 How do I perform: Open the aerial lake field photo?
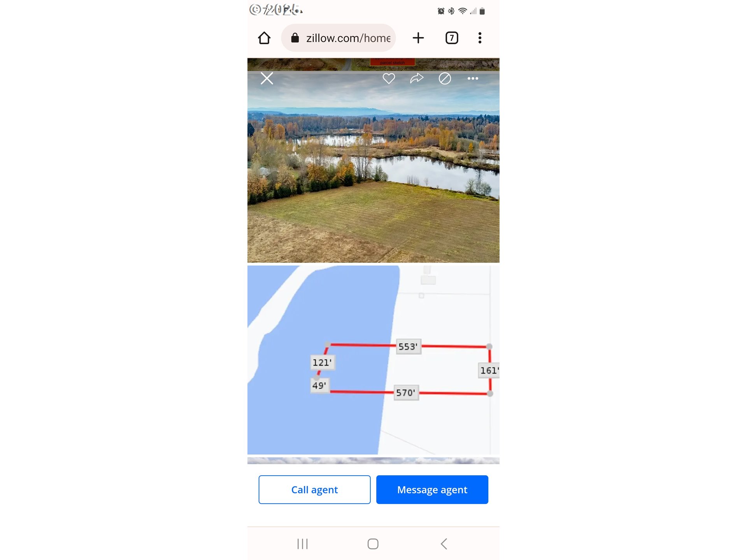(x=373, y=167)
